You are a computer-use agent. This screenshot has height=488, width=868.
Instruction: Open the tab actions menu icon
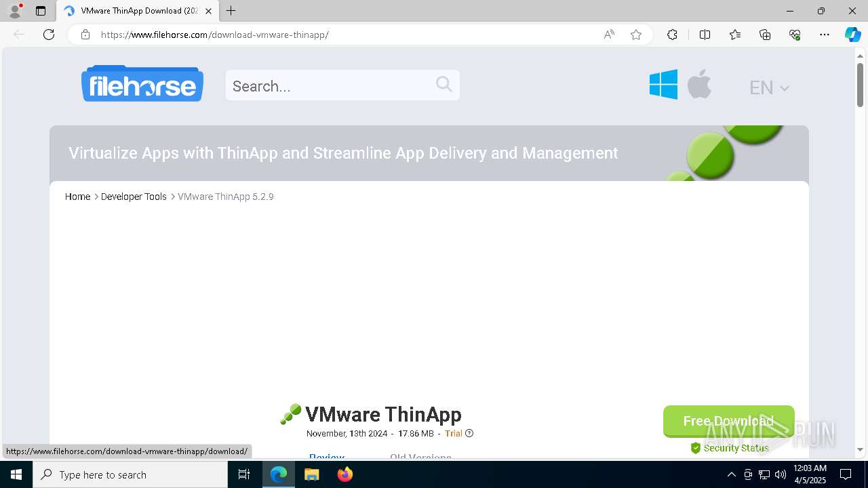(x=41, y=11)
